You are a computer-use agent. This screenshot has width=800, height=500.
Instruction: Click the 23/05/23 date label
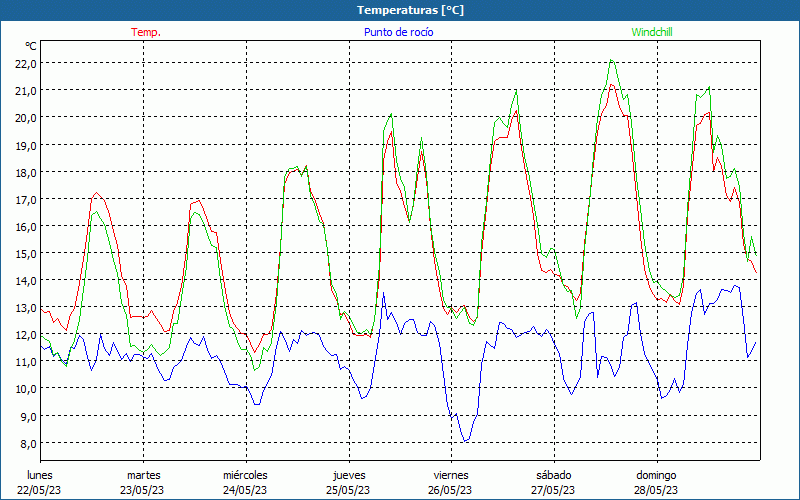pos(142,490)
